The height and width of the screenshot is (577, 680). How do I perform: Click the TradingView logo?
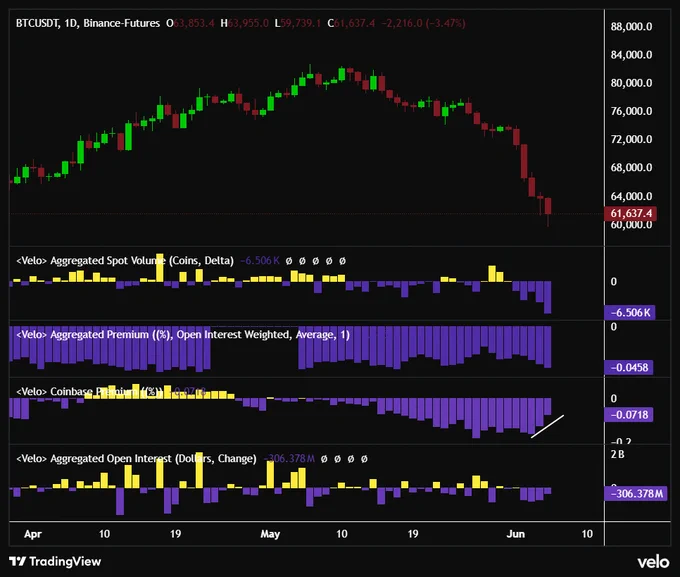(55, 561)
